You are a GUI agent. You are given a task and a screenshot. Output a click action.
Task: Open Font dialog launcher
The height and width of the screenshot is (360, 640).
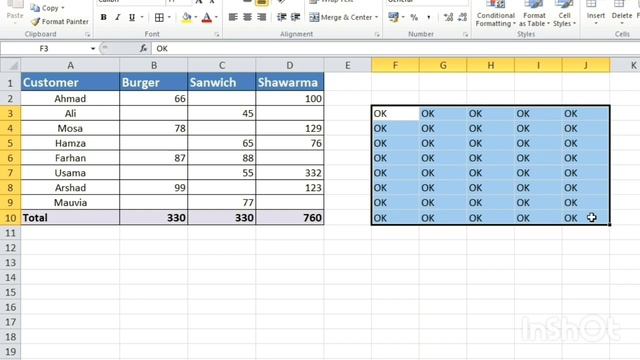(217, 35)
